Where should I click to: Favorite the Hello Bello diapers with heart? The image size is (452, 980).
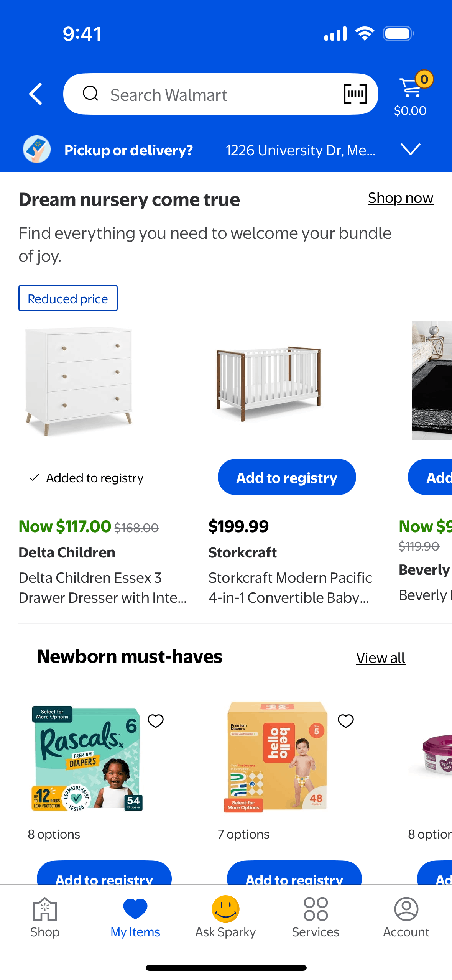(345, 721)
